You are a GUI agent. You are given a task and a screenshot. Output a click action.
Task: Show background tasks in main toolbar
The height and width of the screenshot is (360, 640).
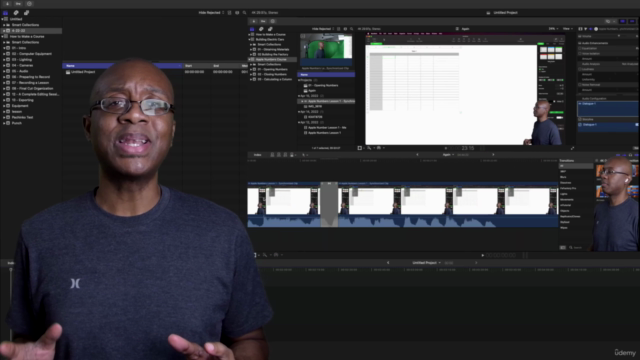pos(29,4)
